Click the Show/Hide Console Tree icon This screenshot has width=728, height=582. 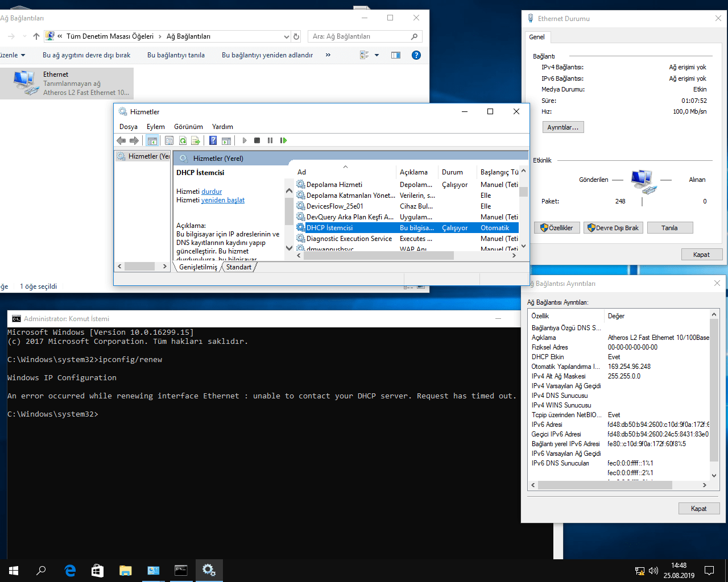[x=152, y=140]
